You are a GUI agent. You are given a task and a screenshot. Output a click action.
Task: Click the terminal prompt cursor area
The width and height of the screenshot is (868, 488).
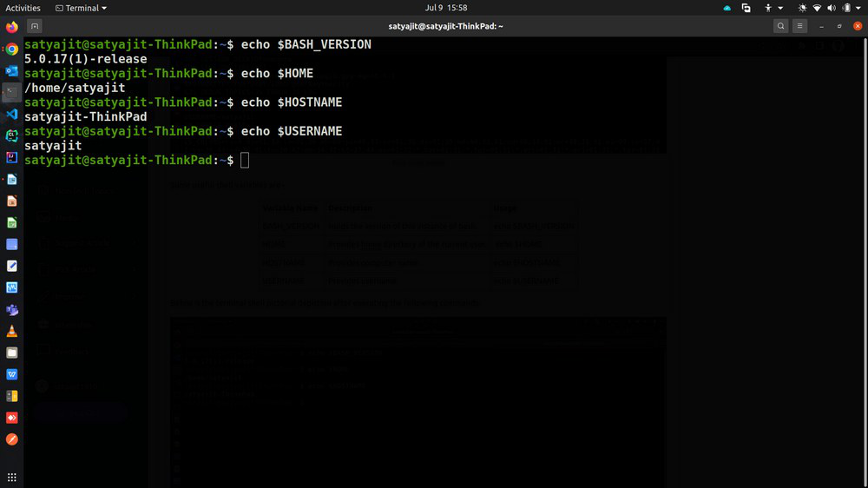(245, 161)
